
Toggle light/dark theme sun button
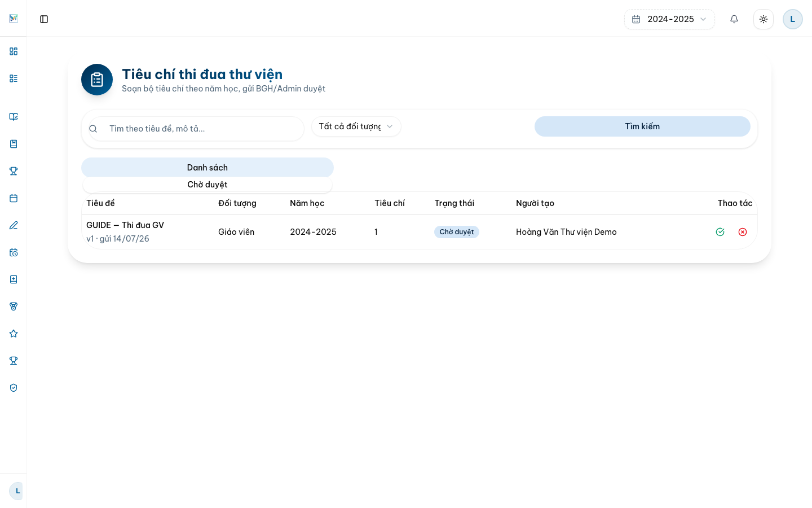(x=764, y=19)
